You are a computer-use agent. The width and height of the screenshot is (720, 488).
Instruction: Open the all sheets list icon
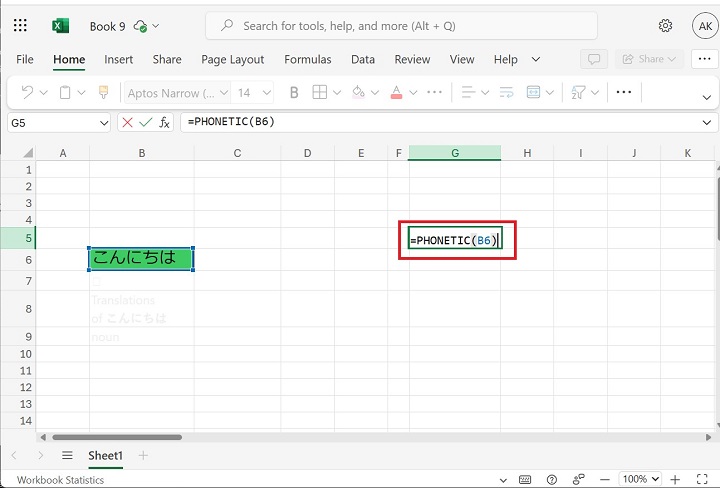tap(67, 455)
